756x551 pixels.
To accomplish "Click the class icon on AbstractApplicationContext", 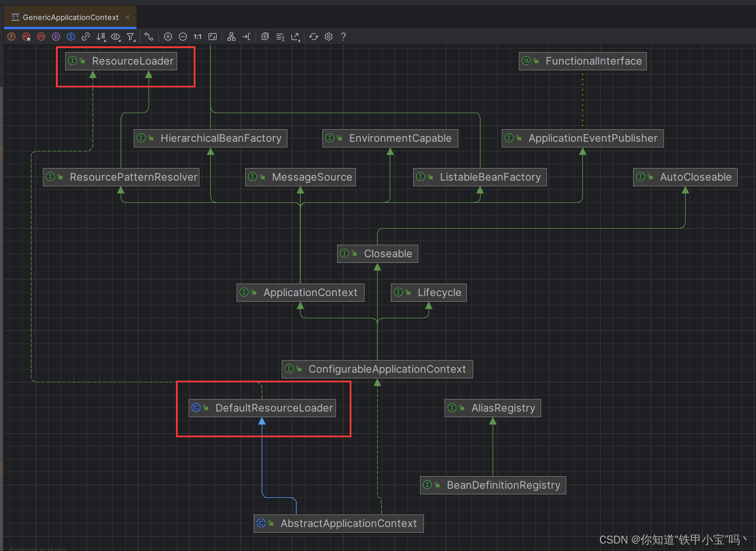I will [x=261, y=523].
